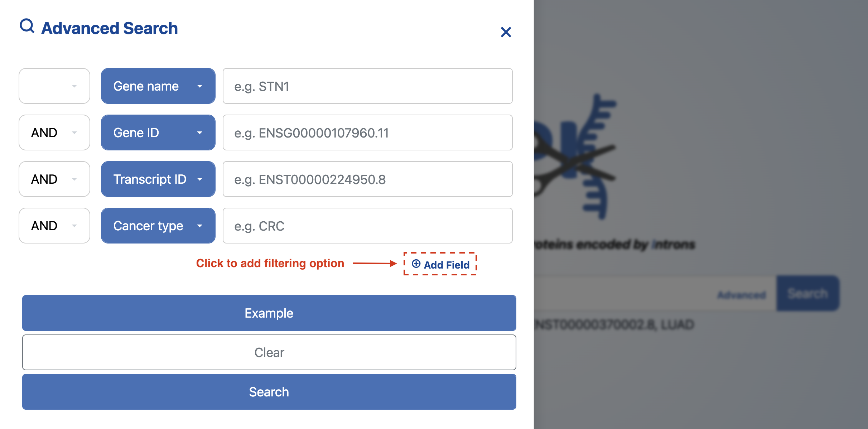
Task: Open the empty logic operator dropdown
Action: click(x=54, y=86)
